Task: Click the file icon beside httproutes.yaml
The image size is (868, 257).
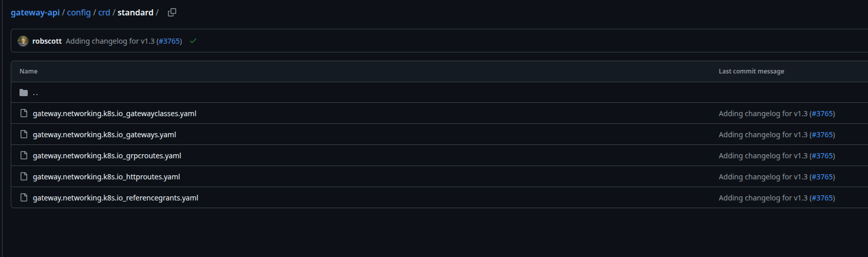Action: point(24,176)
